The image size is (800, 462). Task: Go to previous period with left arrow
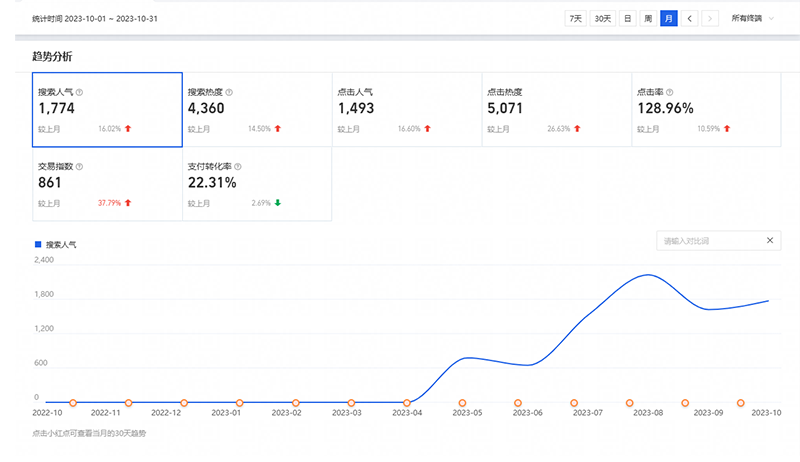(x=690, y=18)
